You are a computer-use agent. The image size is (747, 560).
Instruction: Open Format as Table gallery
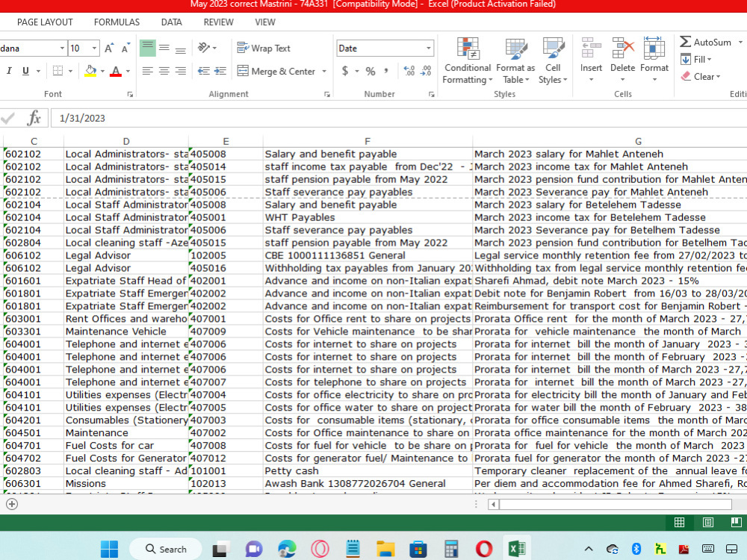(x=515, y=60)
